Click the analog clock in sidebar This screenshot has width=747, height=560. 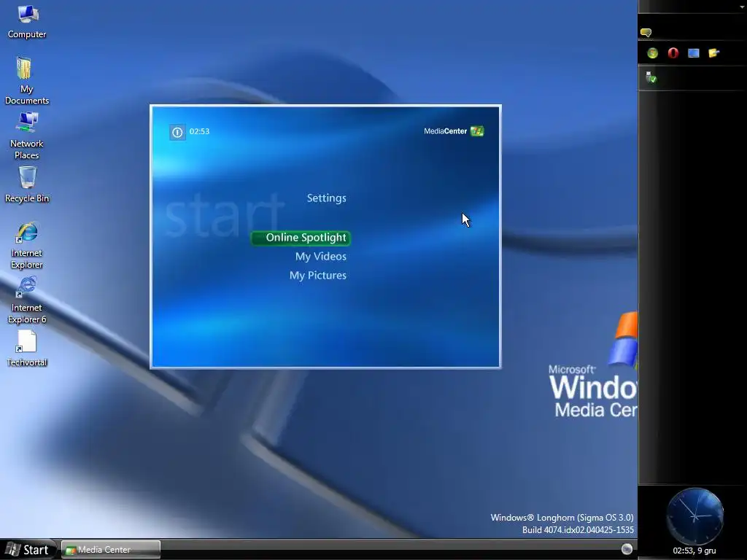point(694,516)
